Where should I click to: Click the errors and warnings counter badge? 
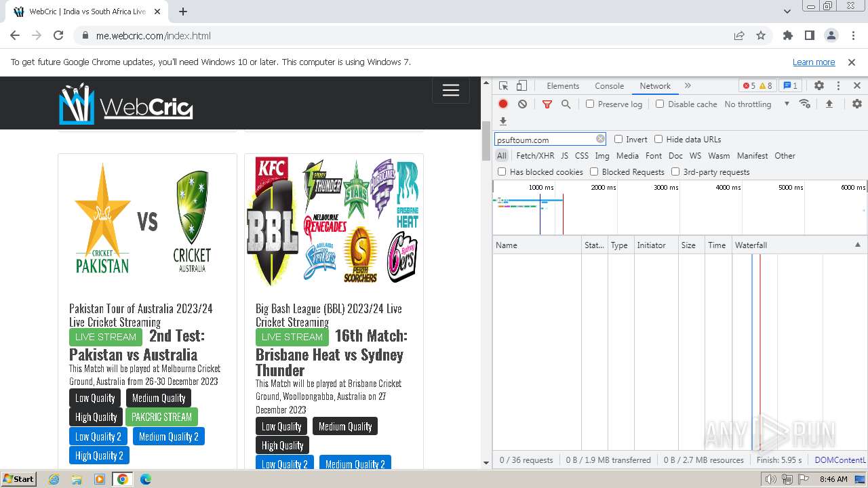pyautogui.click(x=757, y=86)
